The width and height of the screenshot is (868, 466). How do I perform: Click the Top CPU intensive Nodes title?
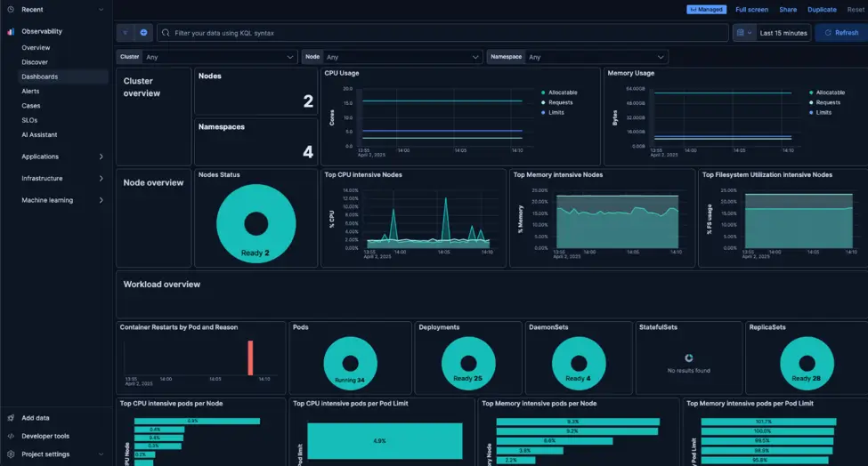point(363,174)
